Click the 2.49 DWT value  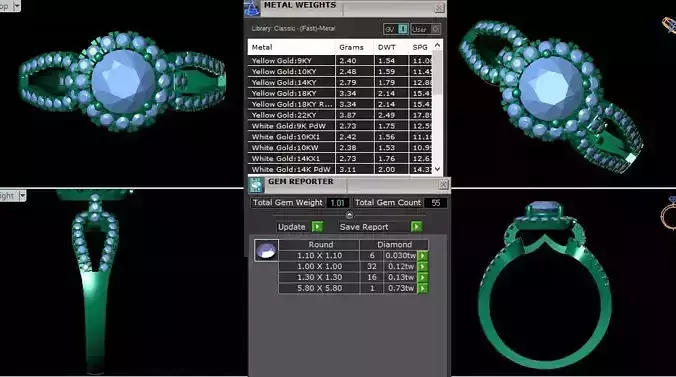(386, 115)
